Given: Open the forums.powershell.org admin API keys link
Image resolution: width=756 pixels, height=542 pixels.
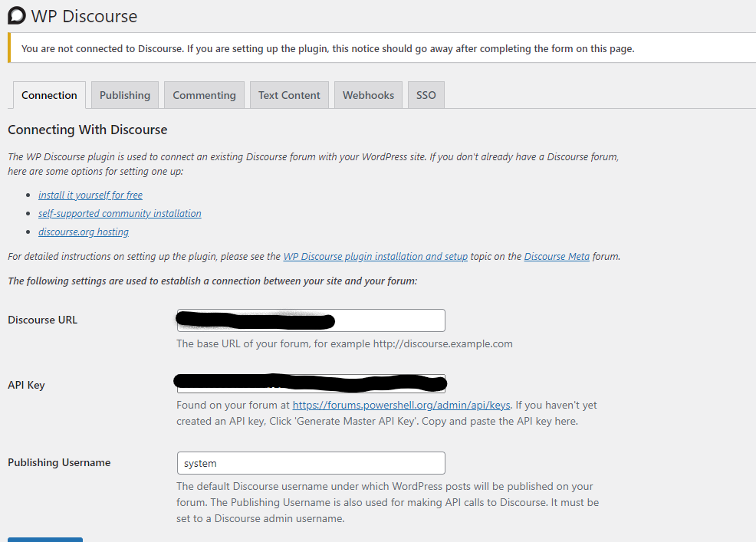Looking at the screenshot, I should coord(401,405).
